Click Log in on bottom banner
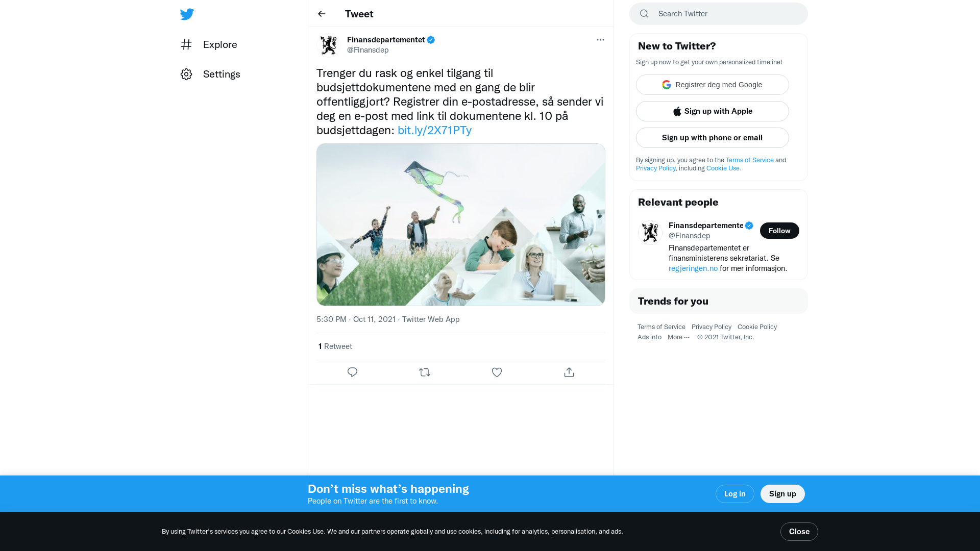980x551 pixels. click(734, 494)
